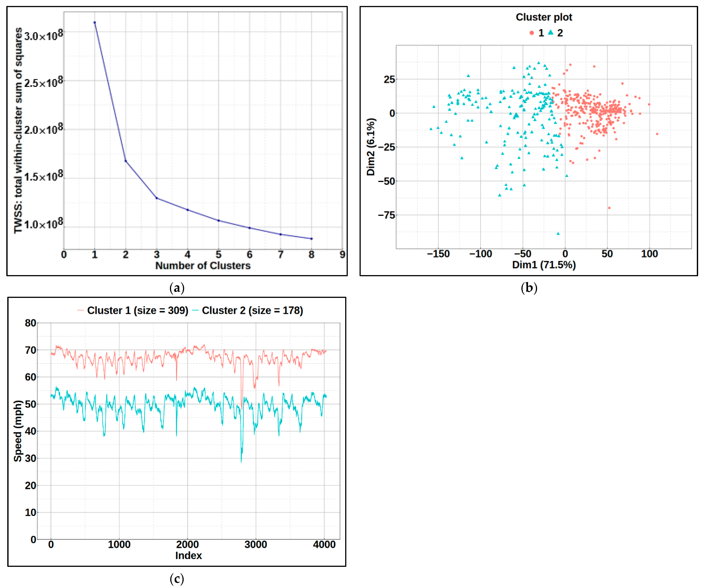Click the teal triangle cluster 2 legend marker
The width and height of the screenshot is (702, 588).
[x=551, y=32]
